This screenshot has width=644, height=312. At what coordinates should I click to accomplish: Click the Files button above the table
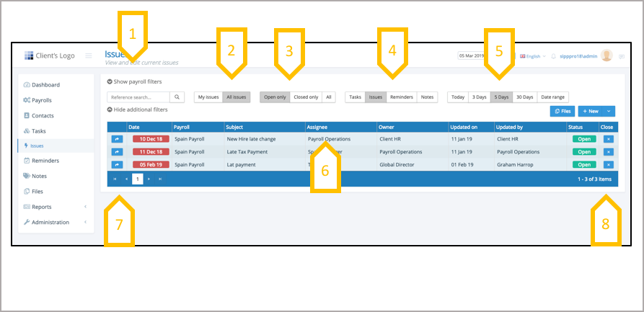[562, 111]
